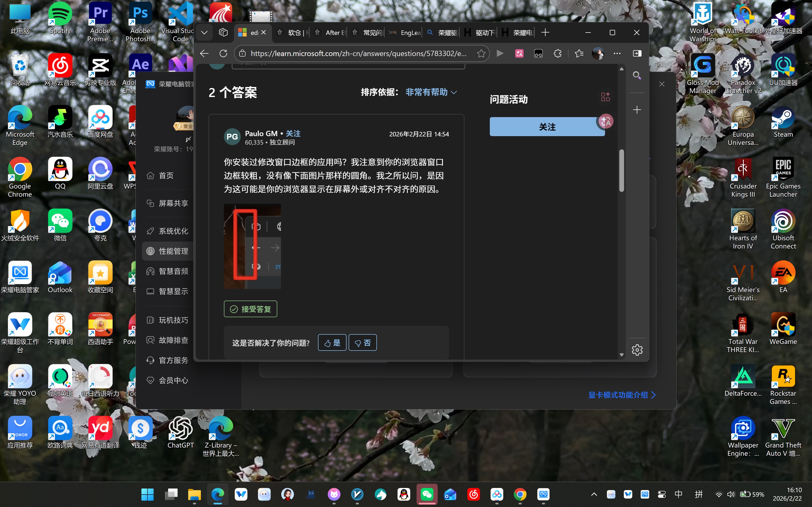Image resolution: width=812 pixels, height=507 pixels.
Task: Click the 接受答复 accept answer button
Action: click(x=250, y=309)
